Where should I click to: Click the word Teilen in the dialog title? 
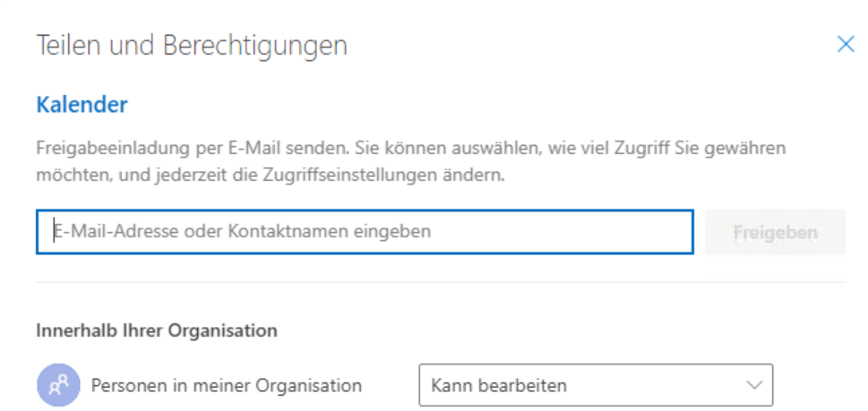click(x=68, y=46)
